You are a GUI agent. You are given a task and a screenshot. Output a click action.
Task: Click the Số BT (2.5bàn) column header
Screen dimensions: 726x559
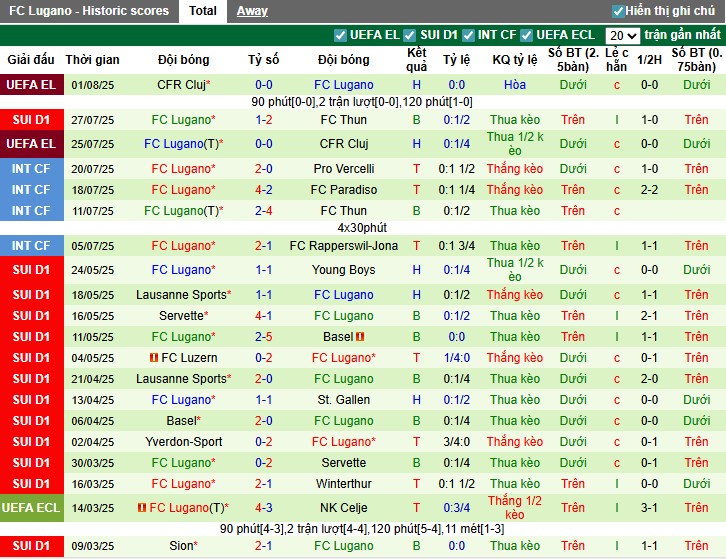point(573,60)
